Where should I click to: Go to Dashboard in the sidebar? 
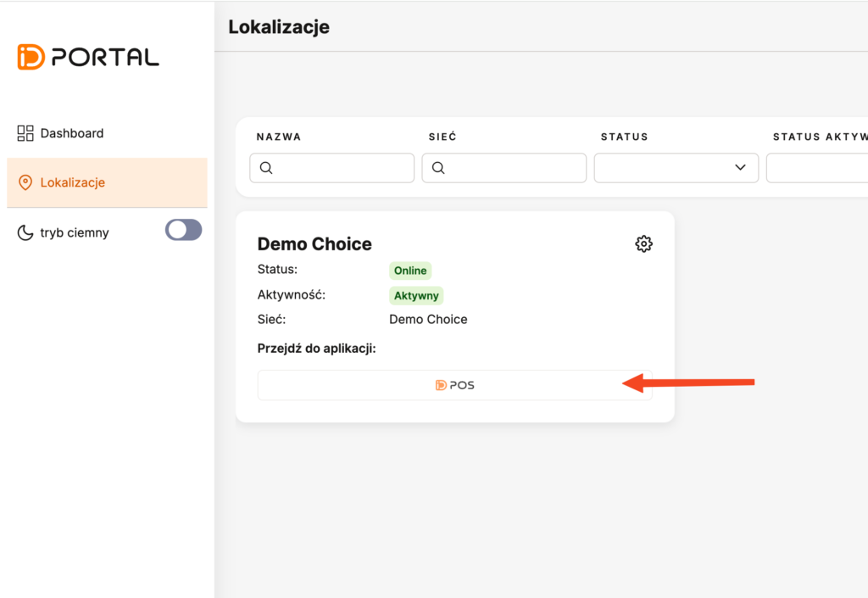[x=72, y=133]
